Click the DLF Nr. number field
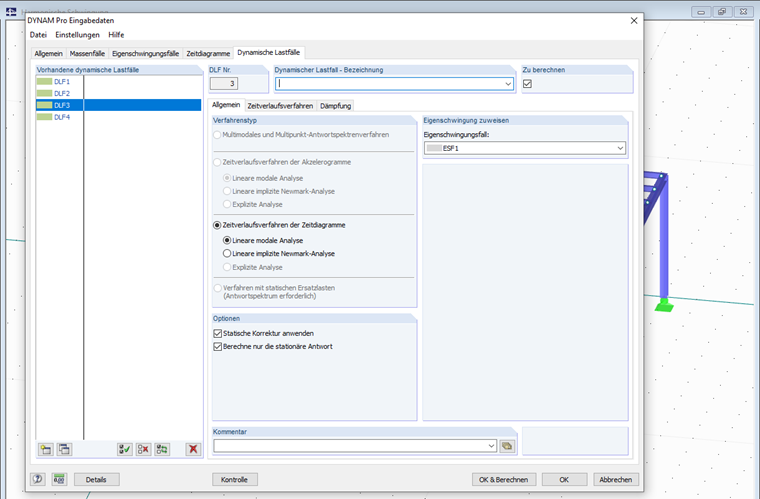Screen dimensions: 760x499 point(224,83)
